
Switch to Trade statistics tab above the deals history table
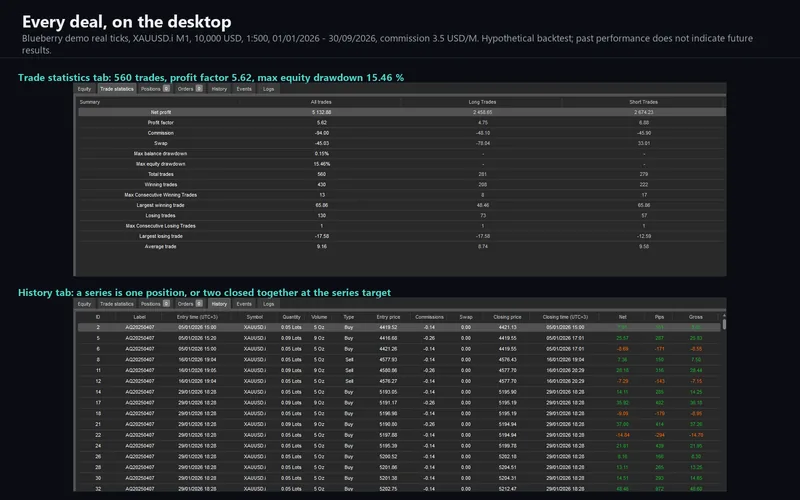click(x=116, y=304)
